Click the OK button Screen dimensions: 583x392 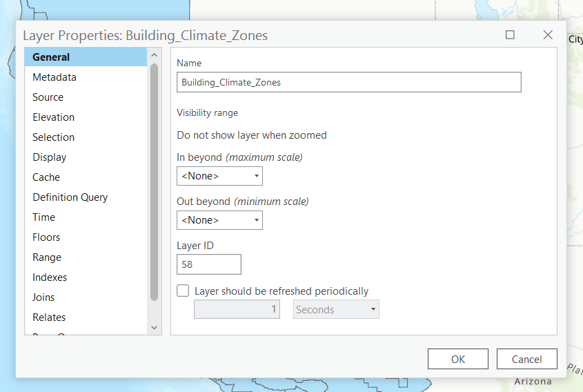point(458,359)
